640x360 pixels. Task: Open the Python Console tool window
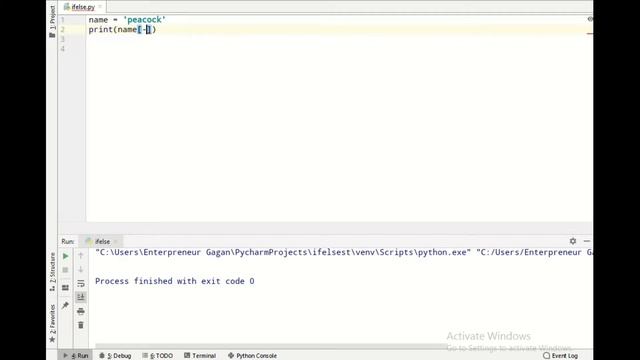pyautogui.click(x=253, y=356)
